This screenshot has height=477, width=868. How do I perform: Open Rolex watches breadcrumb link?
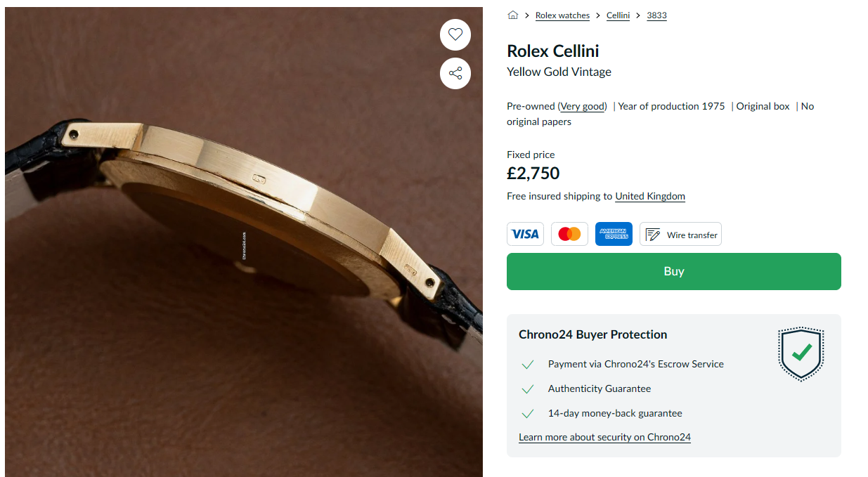[562, 15]
